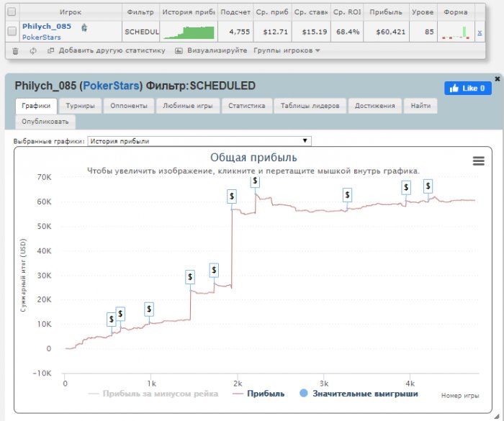This screenshot has height=421, width=504.
Task: Click the PokerStars link in panel title
Action: tap(111, 86)
